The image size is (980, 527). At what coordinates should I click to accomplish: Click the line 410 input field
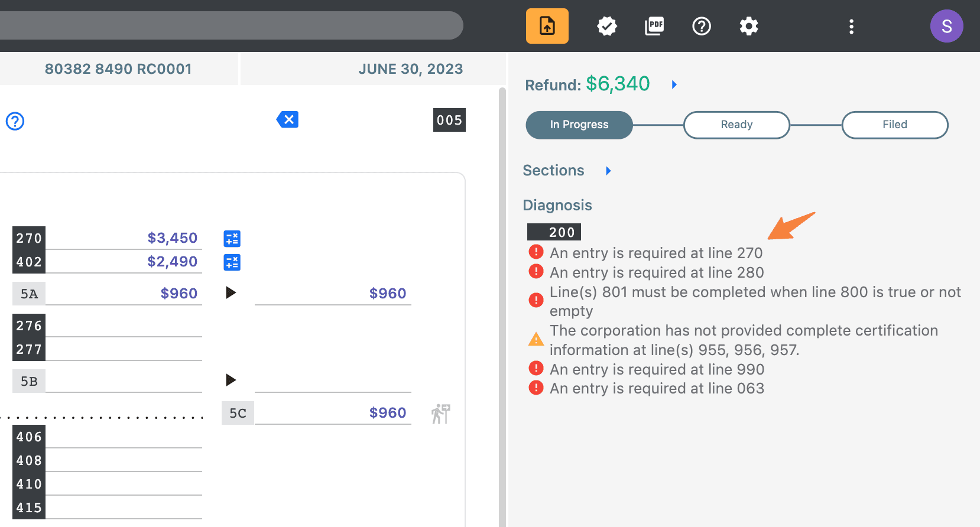click(124, 484)
